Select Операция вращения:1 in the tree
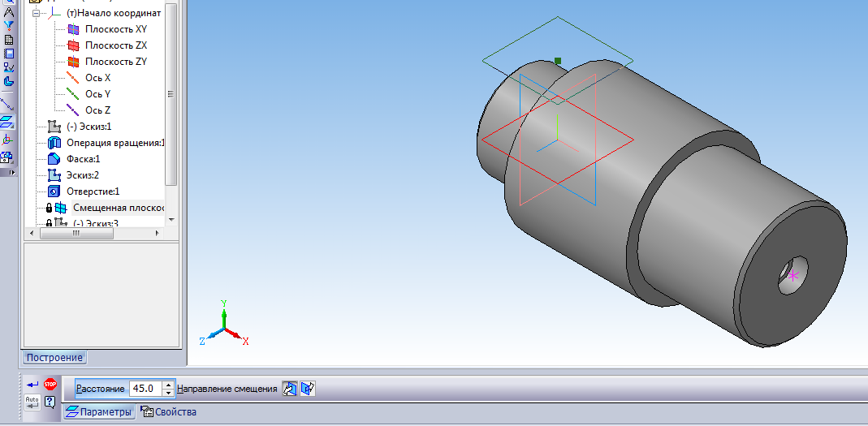The width and height of the screenshot is (868, 426). [114, 143]
